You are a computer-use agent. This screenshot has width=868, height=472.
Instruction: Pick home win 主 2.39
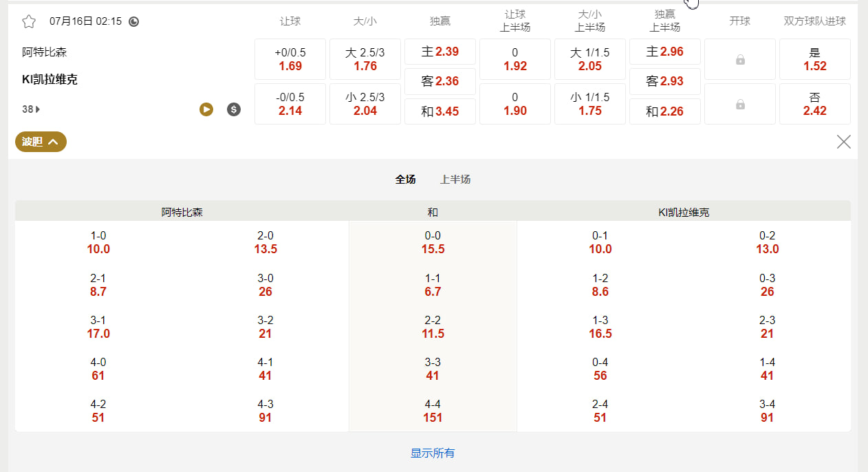click(x=440, y=52)
